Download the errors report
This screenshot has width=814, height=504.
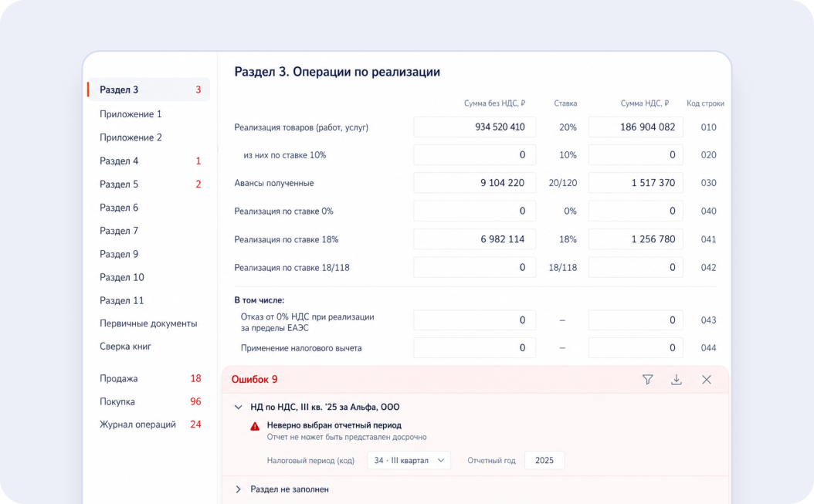coord(676,380)
